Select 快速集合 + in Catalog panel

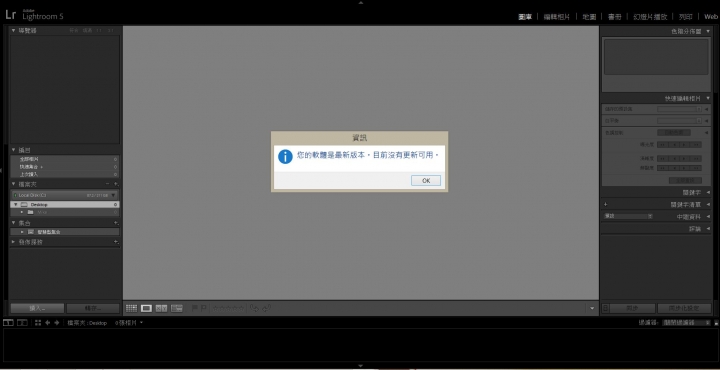65,167
